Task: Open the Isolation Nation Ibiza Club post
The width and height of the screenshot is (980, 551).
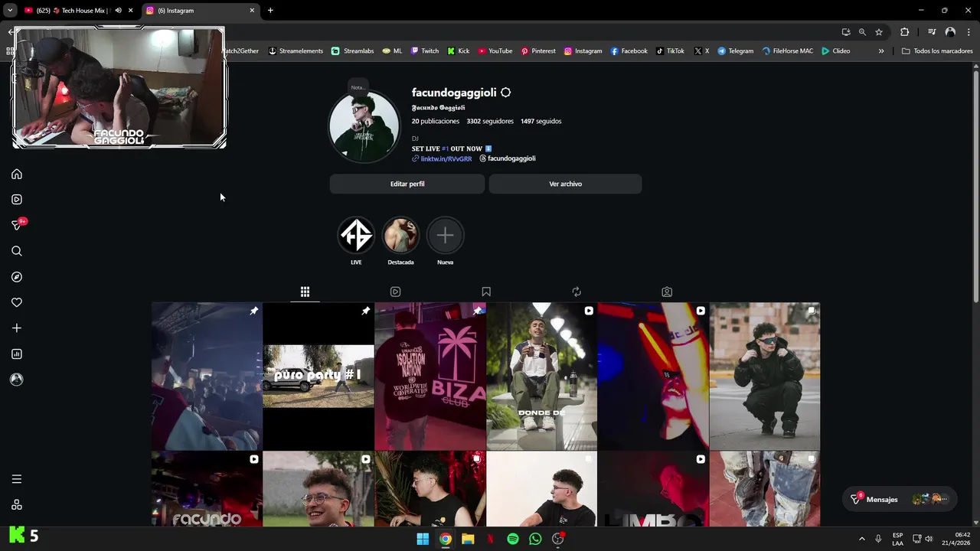Action: [x=430, y=376]
